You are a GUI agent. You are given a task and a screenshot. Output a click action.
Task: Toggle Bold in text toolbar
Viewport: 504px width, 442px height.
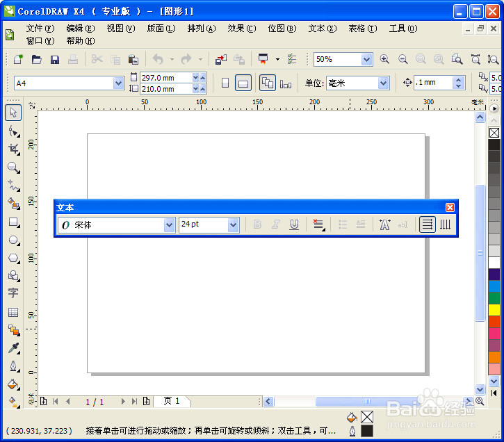click(x=257, y=224)
